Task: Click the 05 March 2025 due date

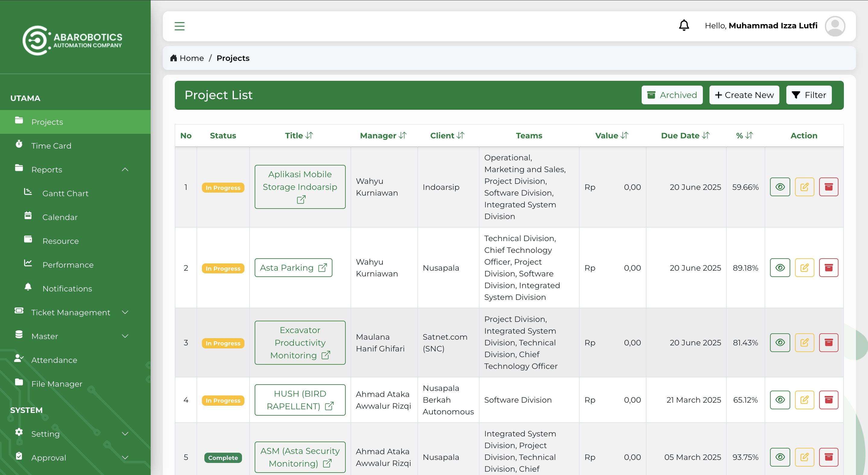Action: (x=693, y=457)
